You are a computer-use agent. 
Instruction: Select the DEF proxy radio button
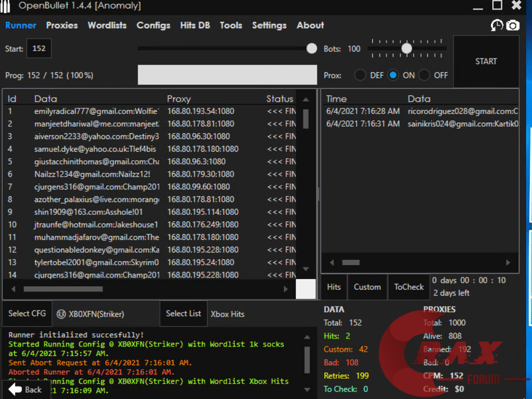[361, 75]
